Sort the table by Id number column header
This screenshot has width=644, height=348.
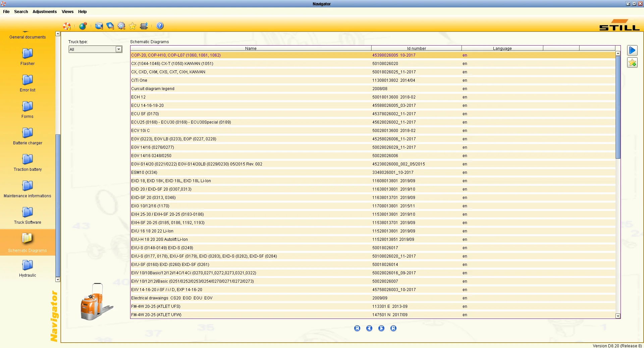tap(417, 48)
